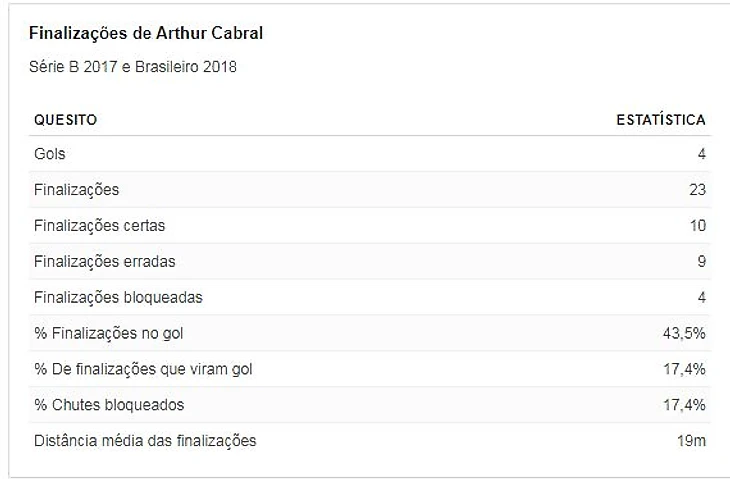This screenshot has height=479, width=730.
Task: Select Distância média das finalizações row
Action: [145, 440]
